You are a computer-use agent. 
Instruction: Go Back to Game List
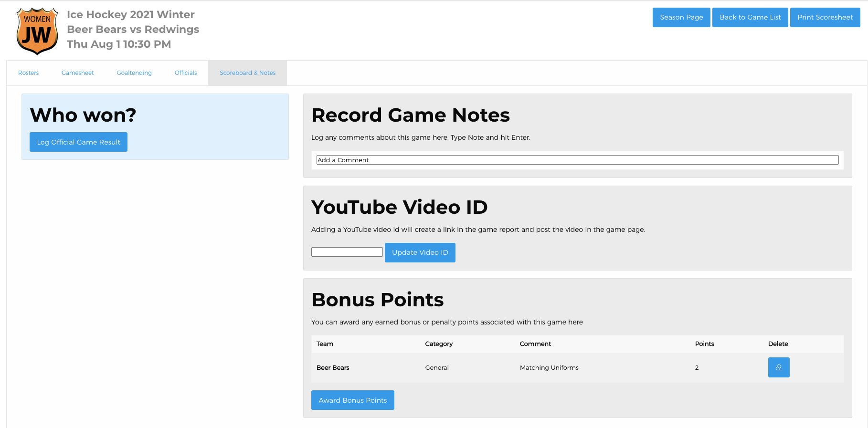pyautogui.click(x=750, y=17)
